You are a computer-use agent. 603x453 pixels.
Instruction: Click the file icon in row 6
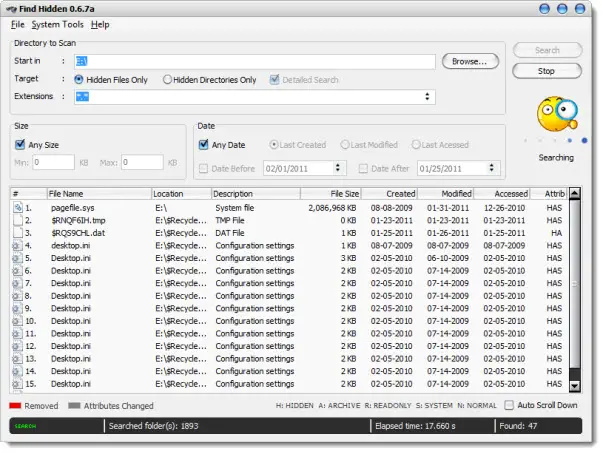[x=17, y=271]
